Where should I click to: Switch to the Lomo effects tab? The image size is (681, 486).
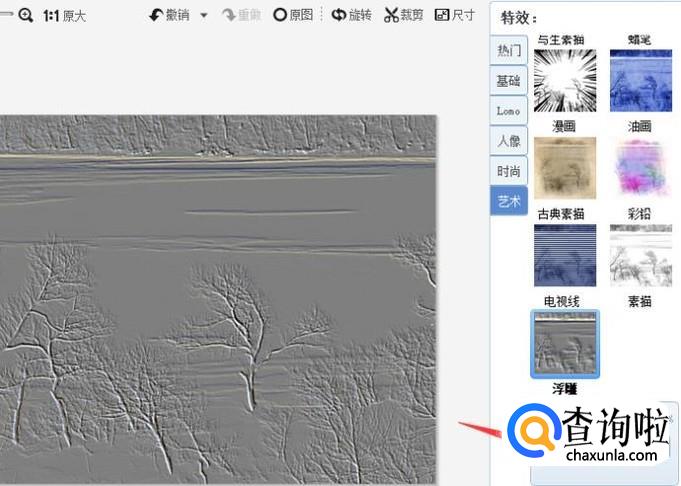coord(509,111)
